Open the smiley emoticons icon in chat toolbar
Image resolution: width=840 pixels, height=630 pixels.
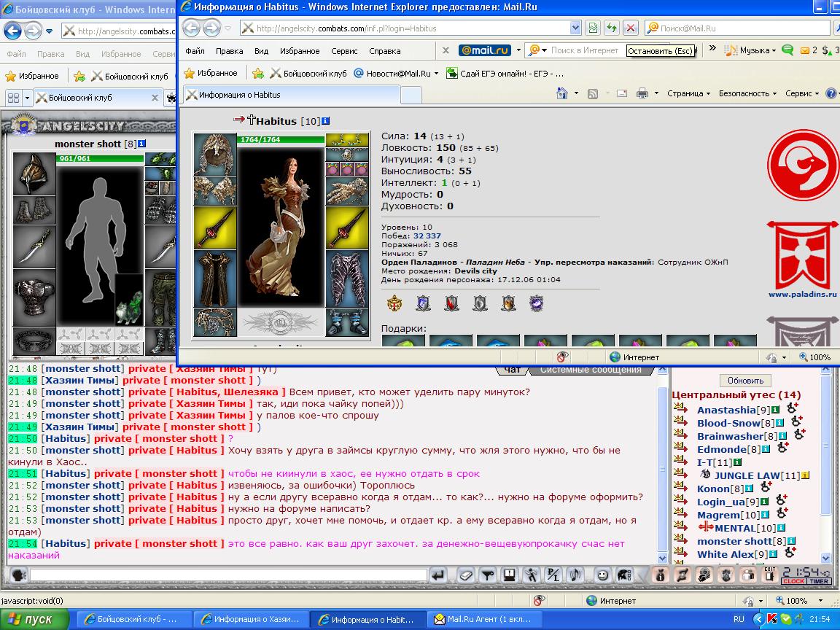click(x=603, y=575)
